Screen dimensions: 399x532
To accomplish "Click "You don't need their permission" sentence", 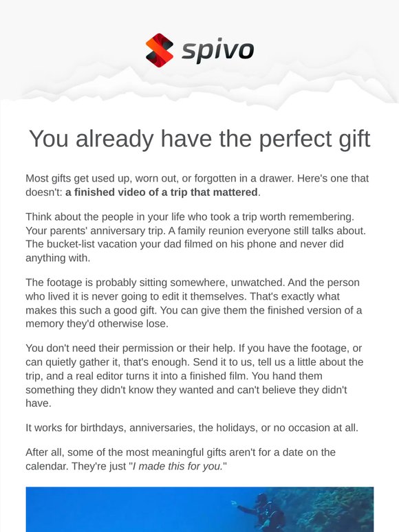I will [131, 348].
